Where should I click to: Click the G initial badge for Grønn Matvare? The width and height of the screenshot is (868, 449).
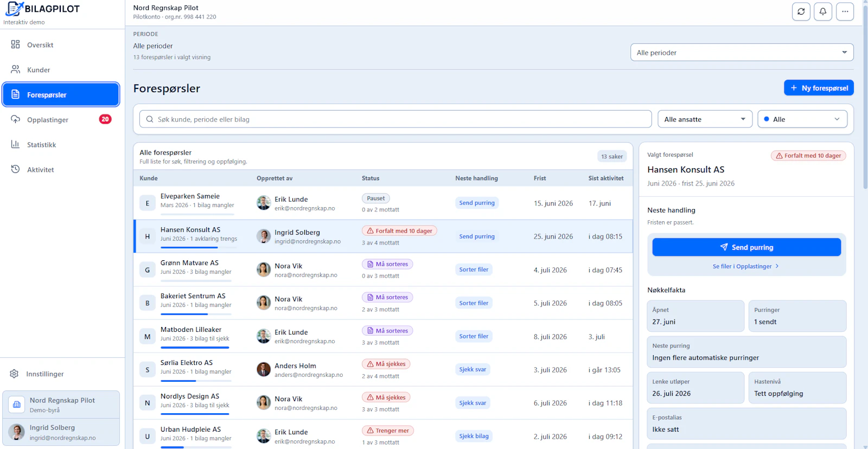148,270
